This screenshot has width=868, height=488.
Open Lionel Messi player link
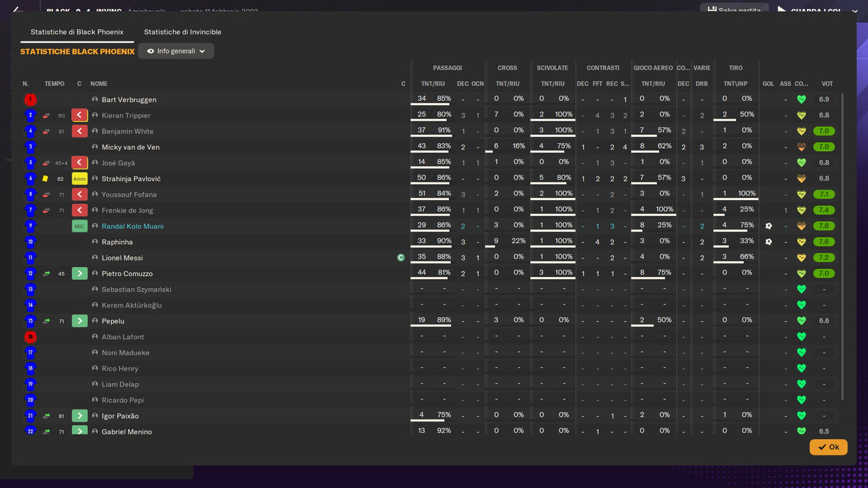(x=122, y=258)
